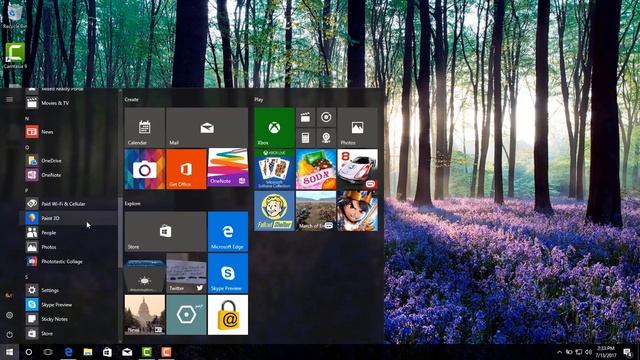Open Cortana search circle on taskbar
Screen dimensions: 640x360
click(x=29, y=352)
